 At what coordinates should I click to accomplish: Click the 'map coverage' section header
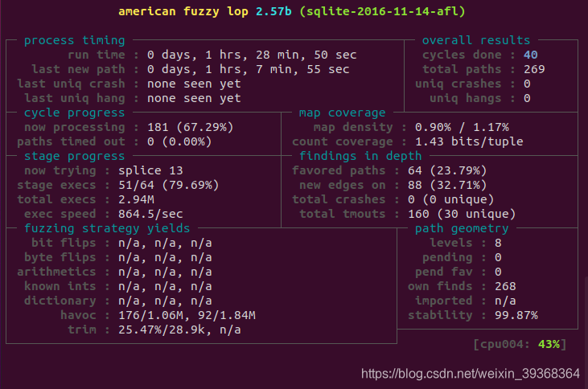[342, 113]
